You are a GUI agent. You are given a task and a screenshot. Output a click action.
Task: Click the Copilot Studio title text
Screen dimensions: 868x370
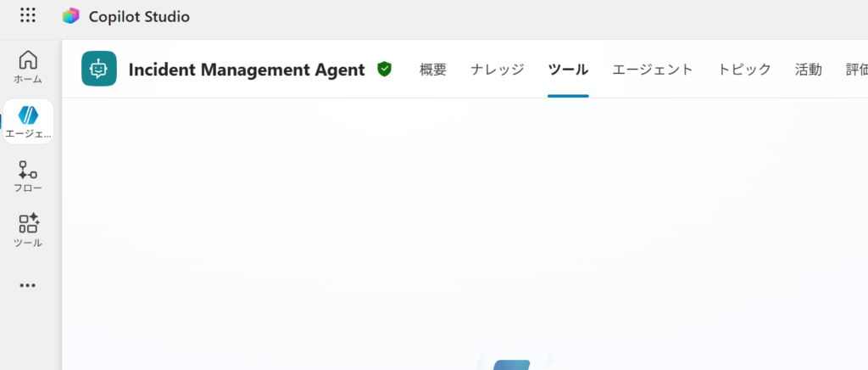point(139,16)
